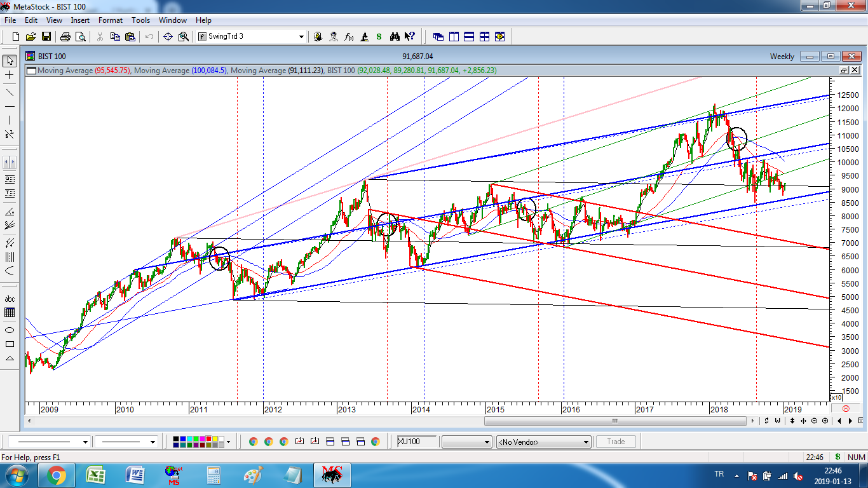This screenshot has width=868, height=488.
Task: Open the line style dropdown
Action: coord(85,442)
